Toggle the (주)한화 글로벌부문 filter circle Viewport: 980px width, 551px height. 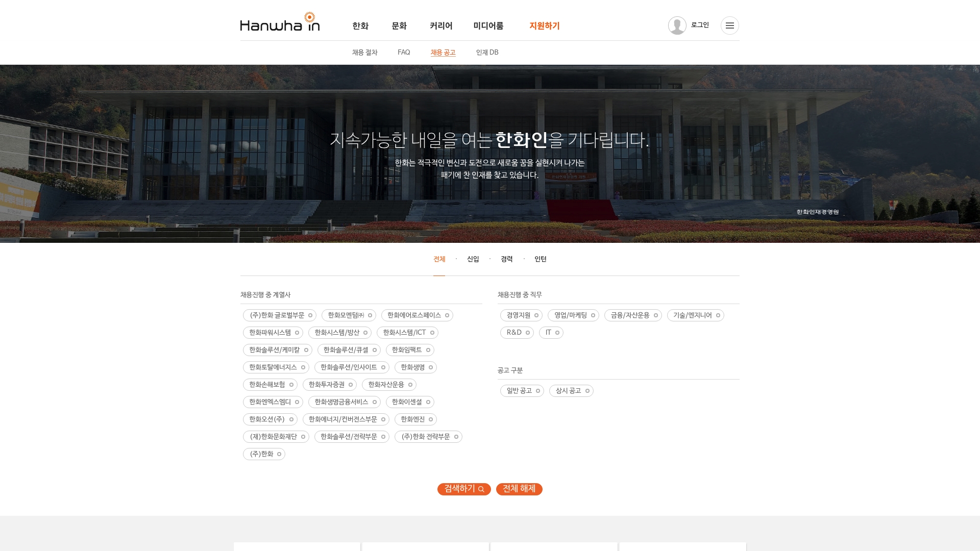pyautogui.click(x=310, y=315)
